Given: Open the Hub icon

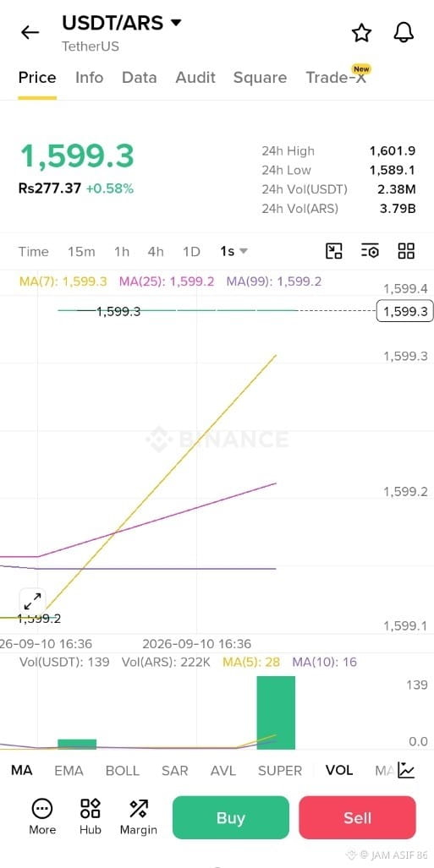Looking at the screenshot, I should (91, 816).
